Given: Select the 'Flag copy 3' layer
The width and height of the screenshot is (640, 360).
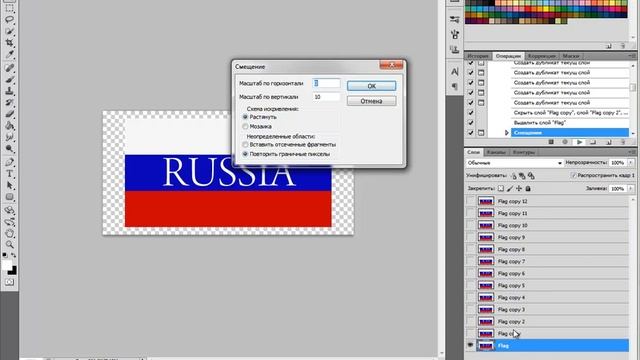Looking at the screenshot, I should point(547,309).
